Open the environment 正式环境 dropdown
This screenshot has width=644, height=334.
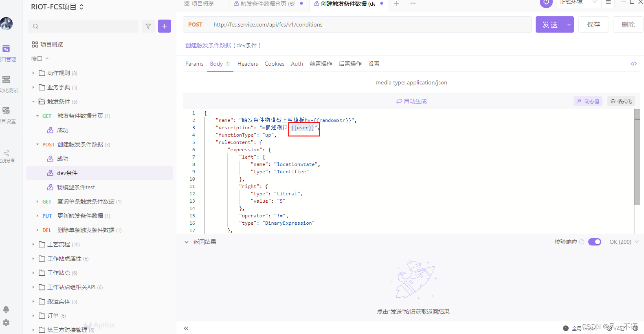click(x=578, y=2)
